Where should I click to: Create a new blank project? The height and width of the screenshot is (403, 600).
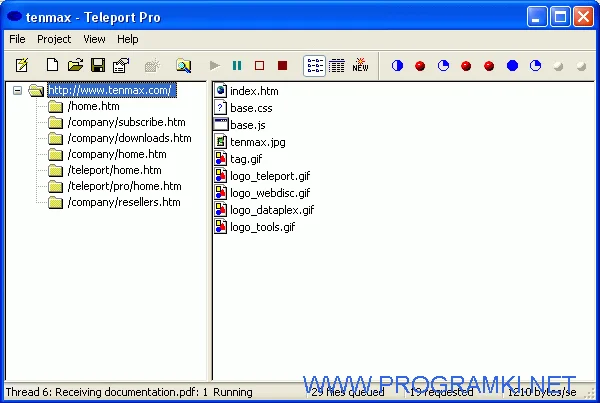point(52,65)
